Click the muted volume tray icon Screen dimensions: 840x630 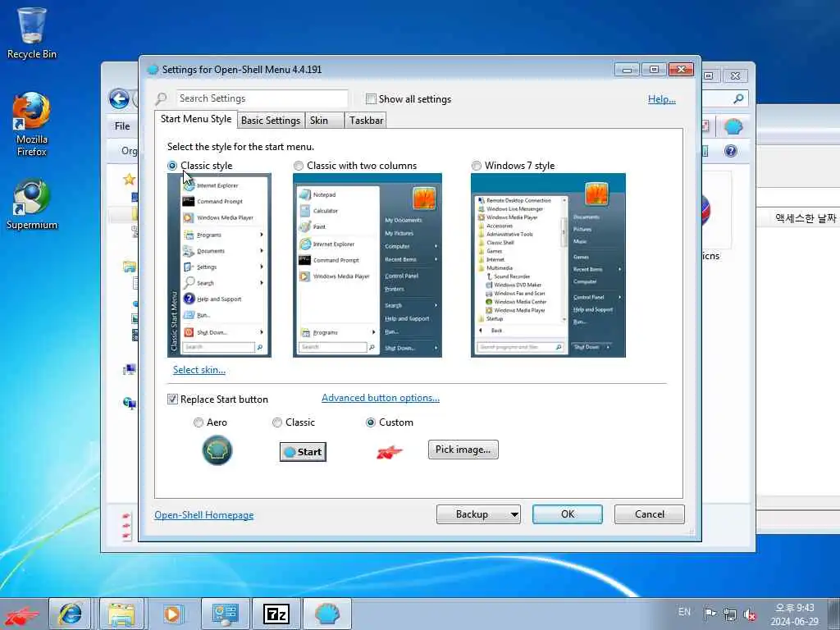pos(750,614)
